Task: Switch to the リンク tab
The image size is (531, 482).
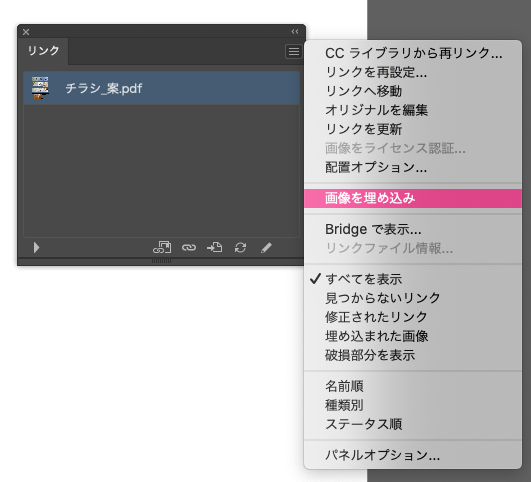Action: 43,51
